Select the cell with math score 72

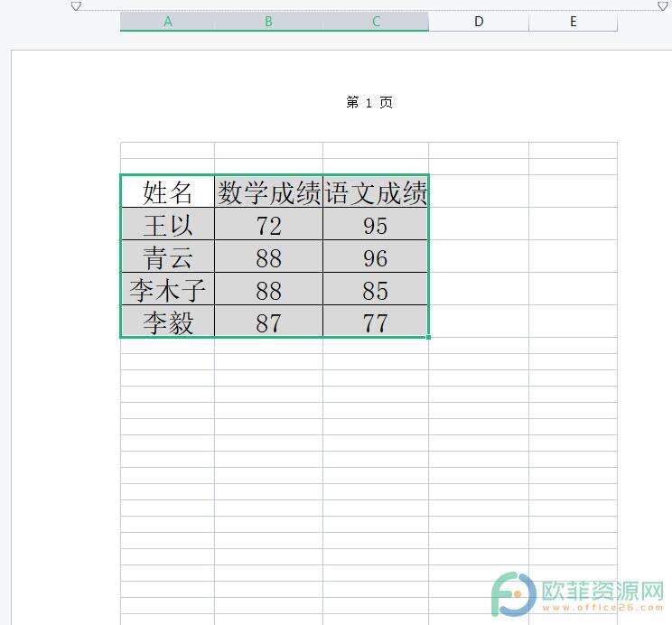pos(269,224)
